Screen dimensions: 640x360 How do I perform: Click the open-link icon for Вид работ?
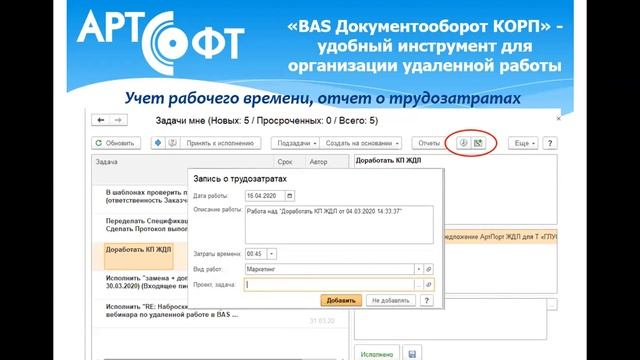click(x=429, y=269)
